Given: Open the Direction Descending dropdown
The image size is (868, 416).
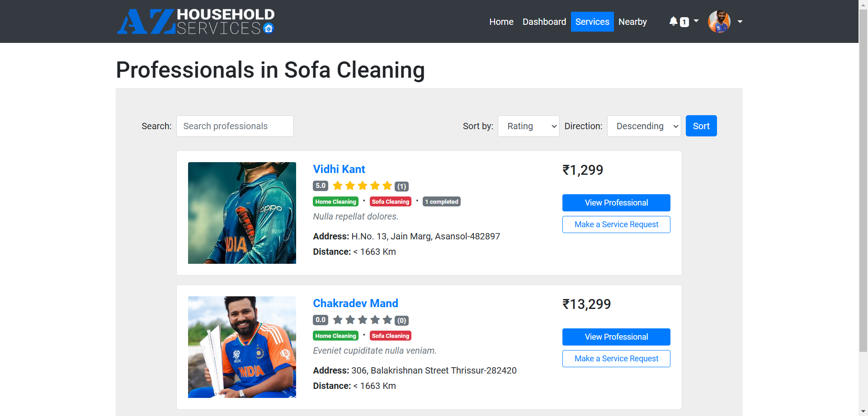Looking at the screenshot, I should coord(644,126).
